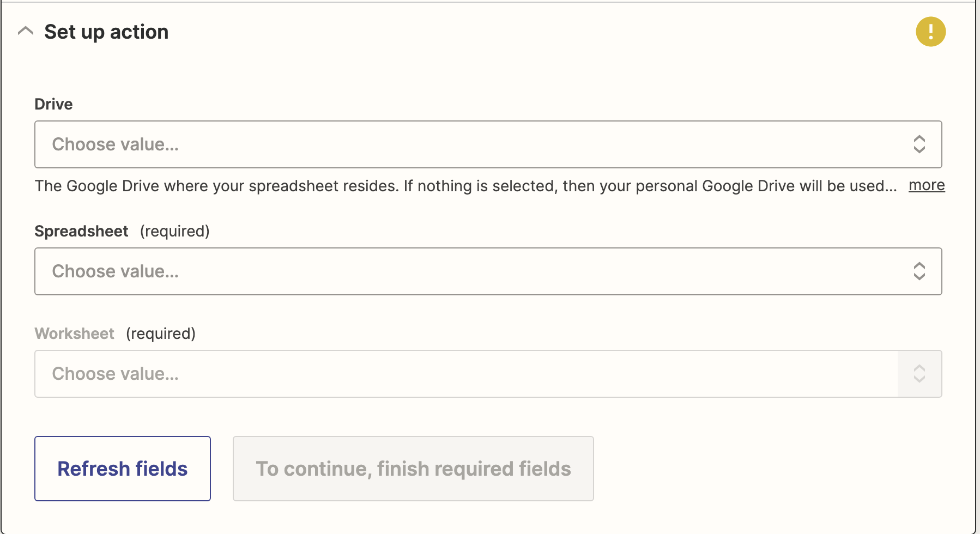Click "(required)" next to Spreadsheet
The height and width of the screenshot is (534, 980).
174,231
